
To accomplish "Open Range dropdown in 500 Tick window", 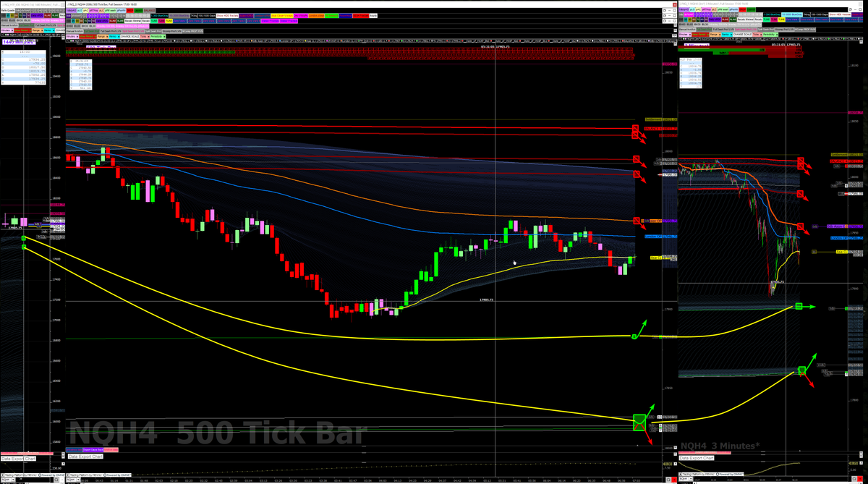I will pos(103,37).
